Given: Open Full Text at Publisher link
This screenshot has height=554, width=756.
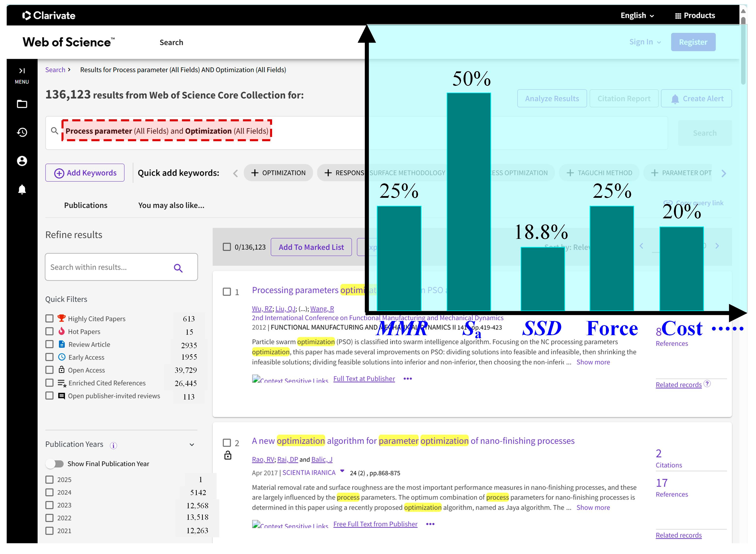Looking at the screenshot, I should (x=364, y=379).
